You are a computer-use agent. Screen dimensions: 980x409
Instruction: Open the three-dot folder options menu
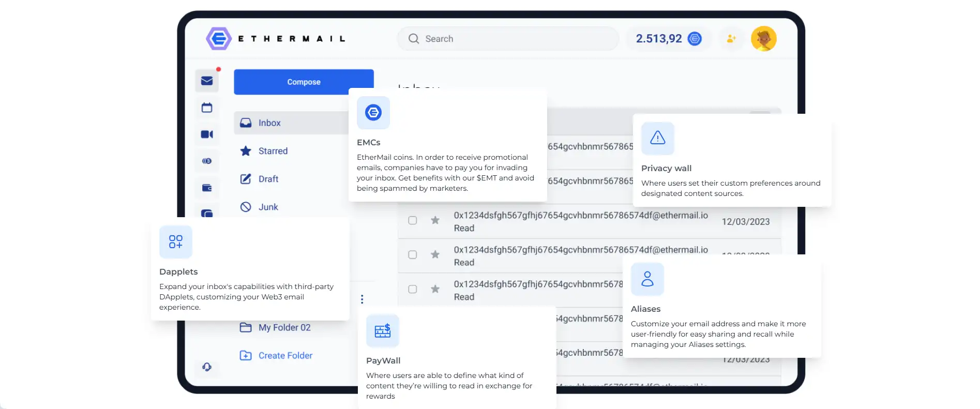click(362, 299)
